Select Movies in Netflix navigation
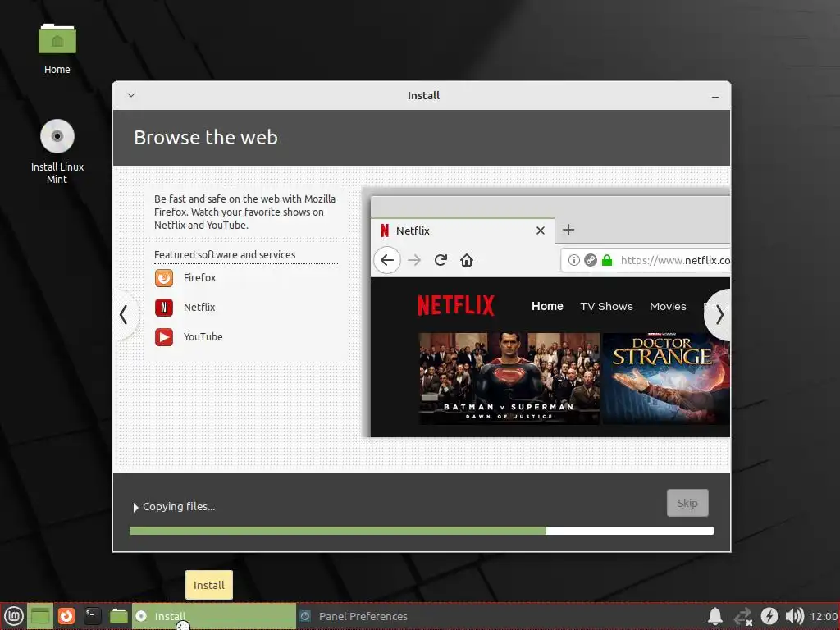The height and width of the screenshot is (630, 840). click(668, 307)
